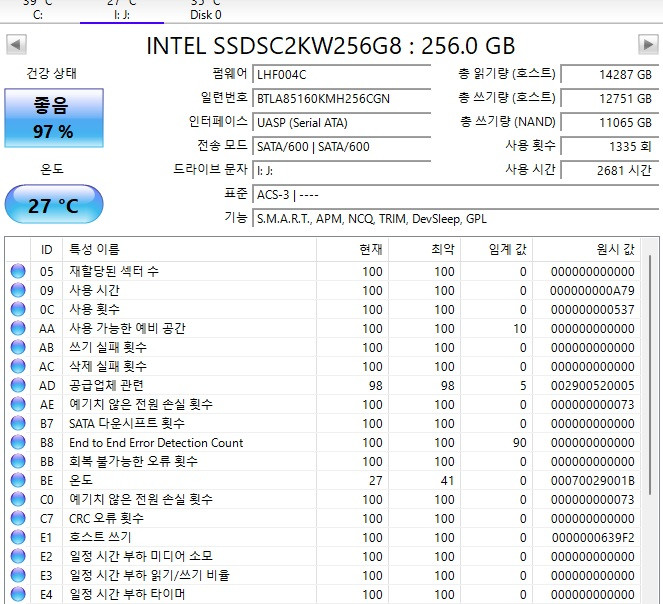The width and height of the screenshot is (663, 604).
Task: Select the I: J: drive tab
Action: (x=122, y=11)
